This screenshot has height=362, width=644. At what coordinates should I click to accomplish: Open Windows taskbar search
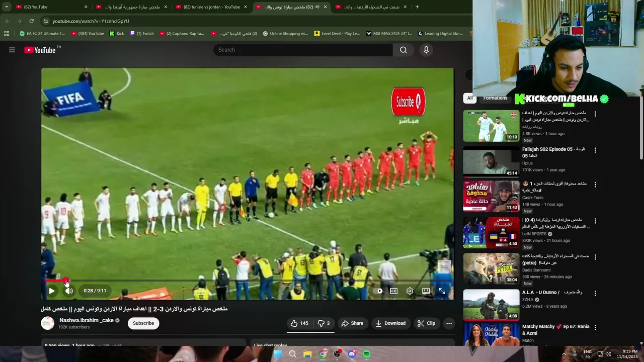293,354
